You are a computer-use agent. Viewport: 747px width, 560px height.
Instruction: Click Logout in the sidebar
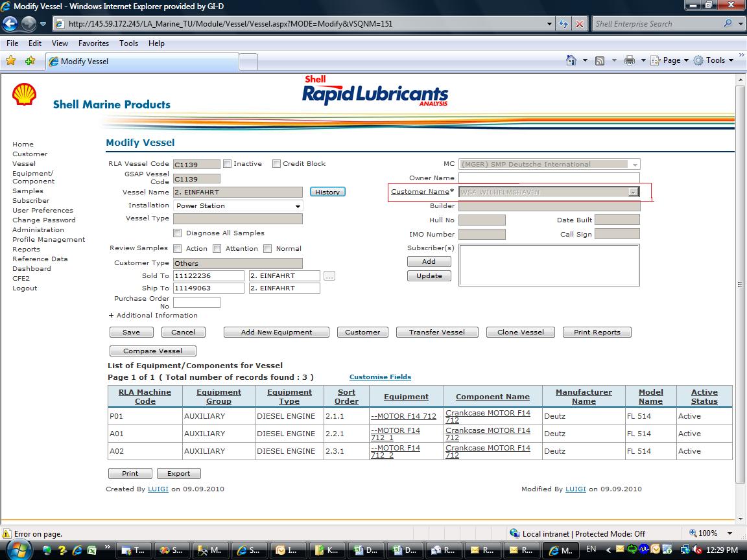25,288
